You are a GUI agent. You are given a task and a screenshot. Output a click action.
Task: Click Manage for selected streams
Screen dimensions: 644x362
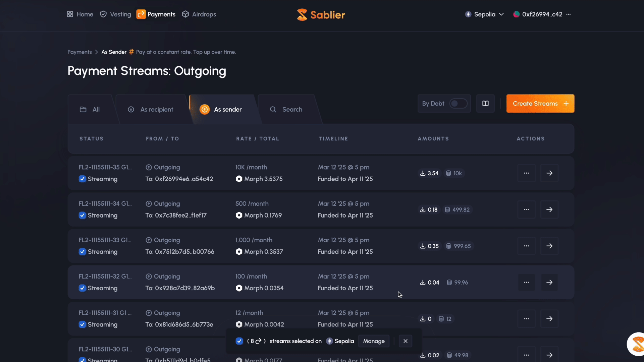(374, 341)
